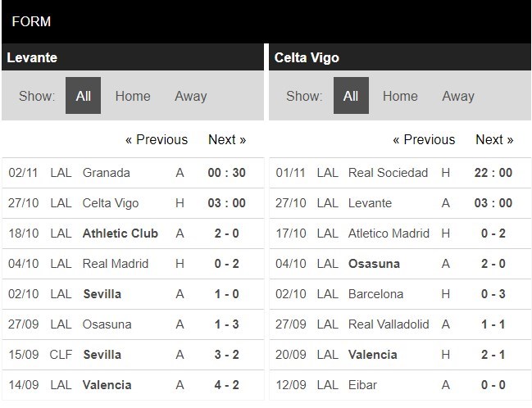Open Celta Vigo's Atletico Madrid match

click(x=389, y=233)
